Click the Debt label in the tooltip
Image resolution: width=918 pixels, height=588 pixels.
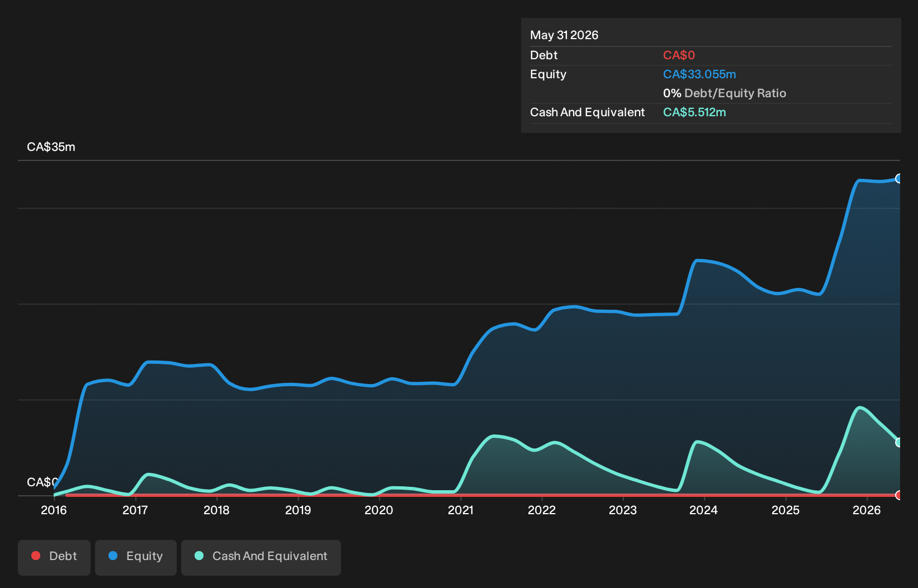click(544, 55)
